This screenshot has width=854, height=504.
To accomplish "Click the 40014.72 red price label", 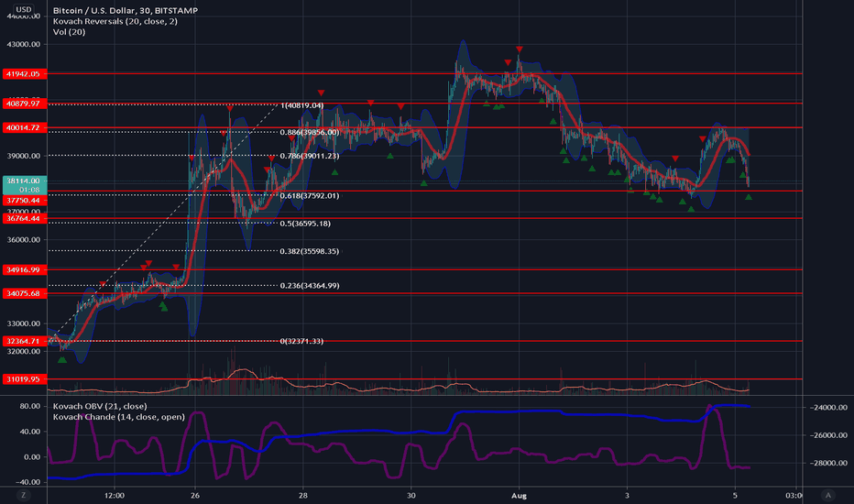I will click(x=25, y=127).
